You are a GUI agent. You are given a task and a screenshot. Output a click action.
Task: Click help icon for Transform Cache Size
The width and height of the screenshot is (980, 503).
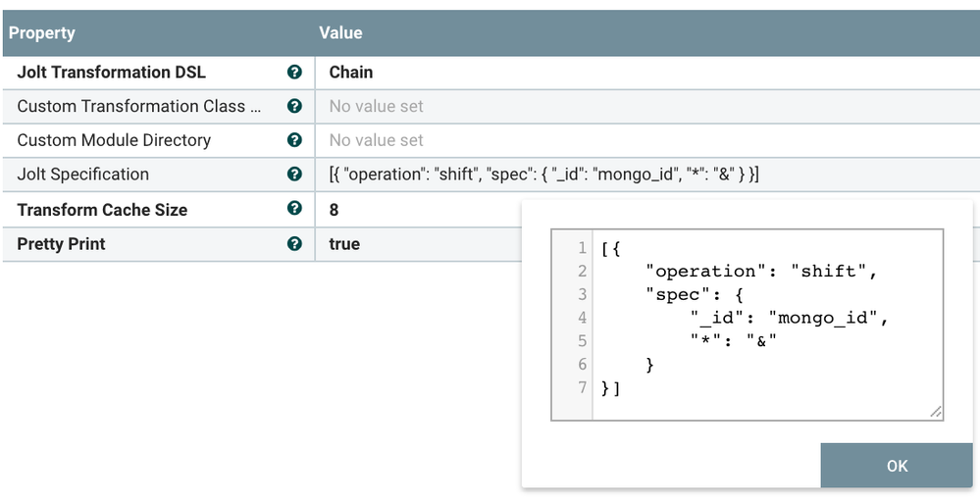293,209
